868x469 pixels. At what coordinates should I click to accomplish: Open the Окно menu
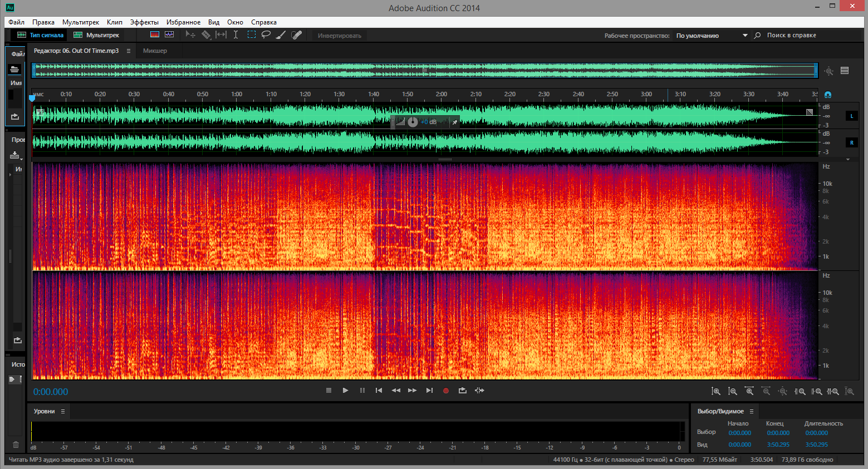pyautogui.click(x=235, y=22)
